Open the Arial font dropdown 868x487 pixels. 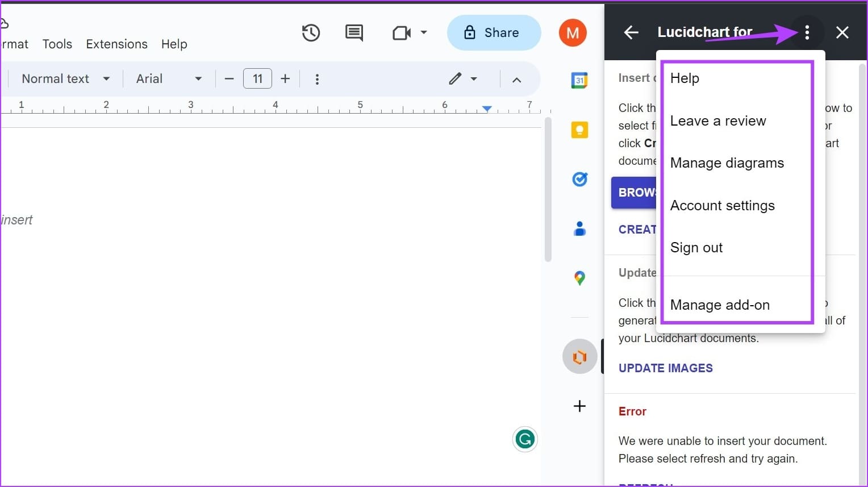click(169, 79)
